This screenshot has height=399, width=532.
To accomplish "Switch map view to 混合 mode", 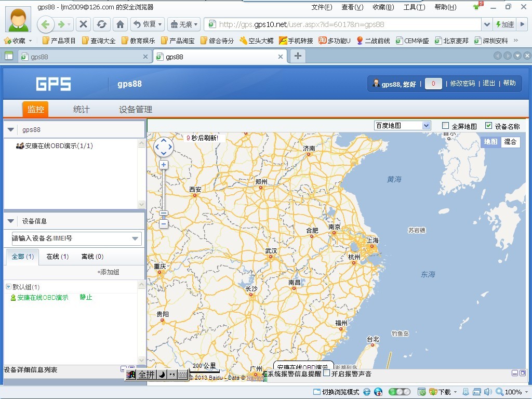I will point(510,141).
